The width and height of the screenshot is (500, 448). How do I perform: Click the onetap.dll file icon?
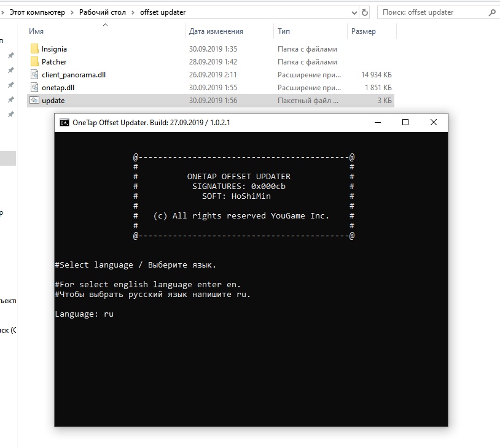coord(34,87)
